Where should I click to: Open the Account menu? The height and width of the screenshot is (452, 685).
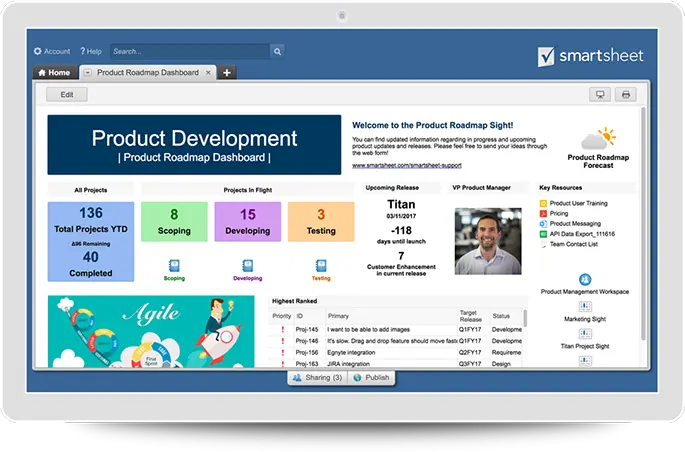[x=52, y=51]
